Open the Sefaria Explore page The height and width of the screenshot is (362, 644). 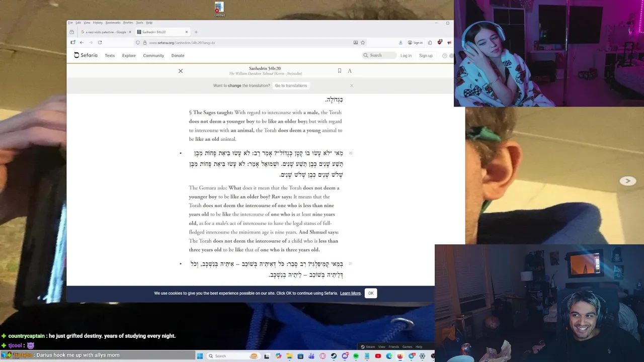tap(129, 56)
